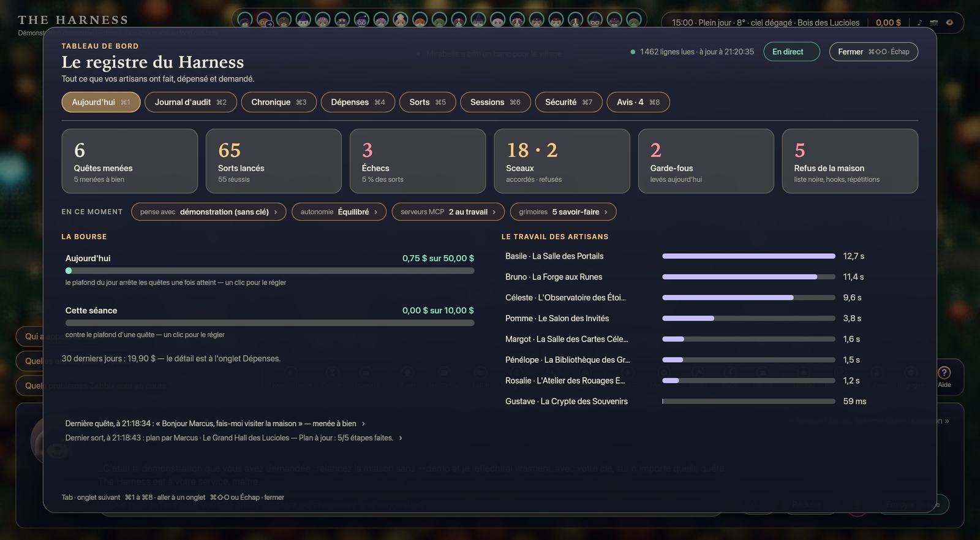
Task: Go to the Dépenses tab
Action: point(358,102)
